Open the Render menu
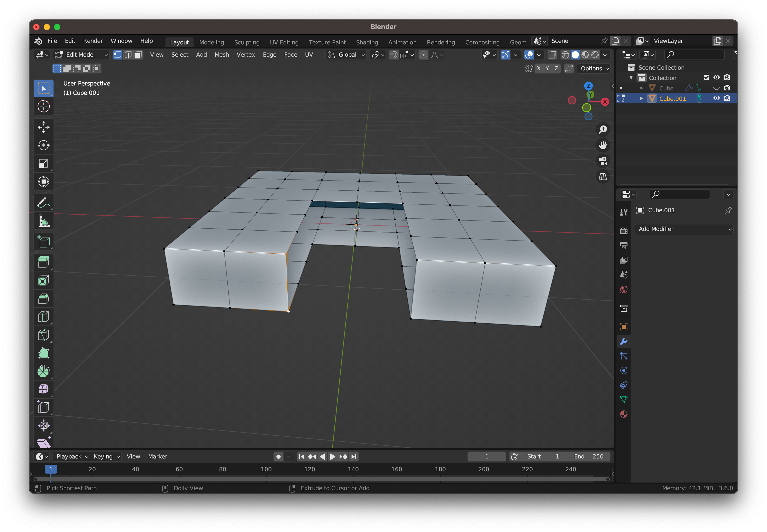The width and height of the screenshot is (767, 532). tap(93, 41)
